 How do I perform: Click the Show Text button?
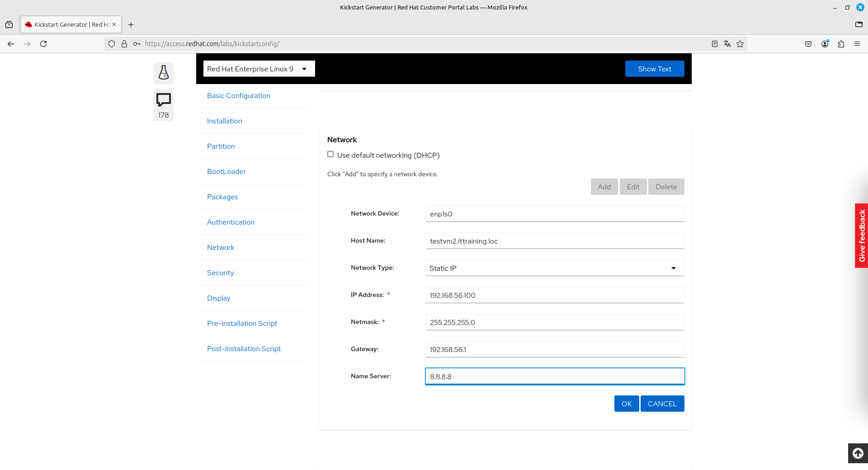tap(655, 69)
